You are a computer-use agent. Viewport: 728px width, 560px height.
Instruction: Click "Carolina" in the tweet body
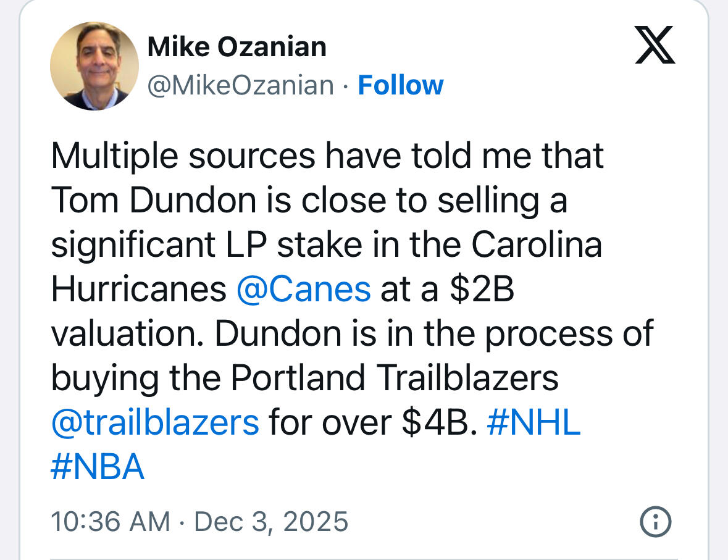click(537, 245)
